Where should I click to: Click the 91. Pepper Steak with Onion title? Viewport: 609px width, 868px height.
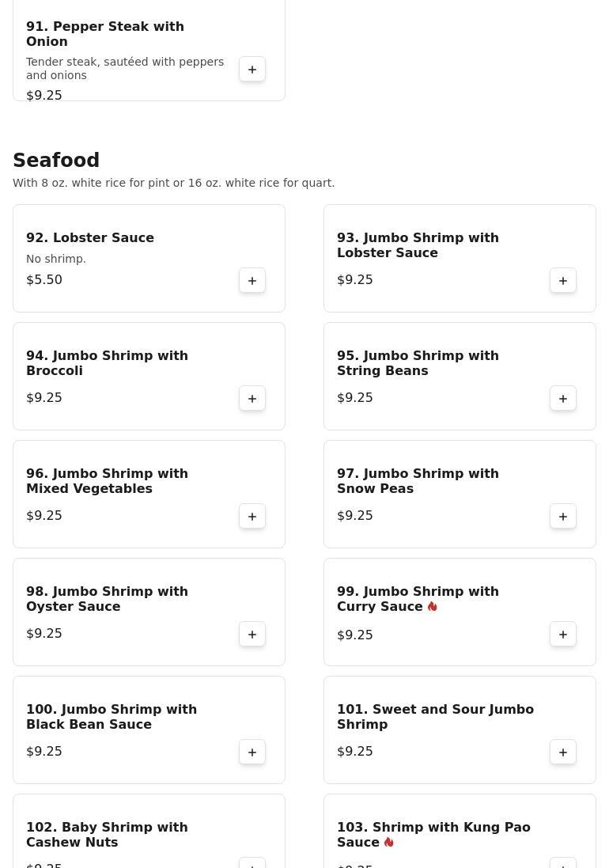(105, 34)
